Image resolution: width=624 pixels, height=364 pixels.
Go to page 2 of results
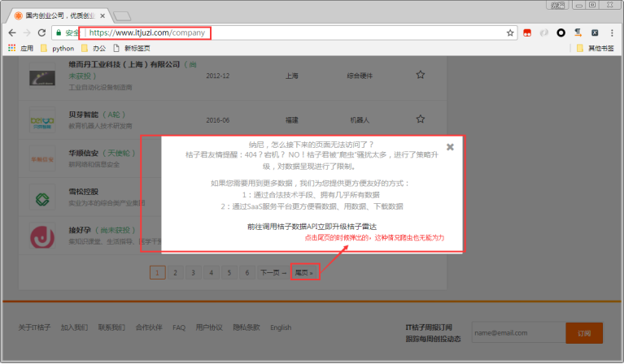coord(175,273)
